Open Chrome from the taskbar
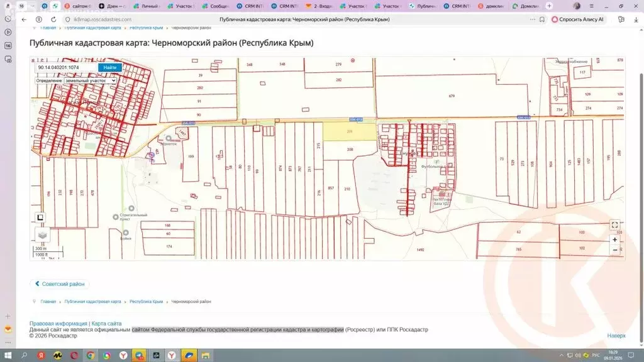The height and width of the screenshot is (362, 644). (x=90, y=355)
